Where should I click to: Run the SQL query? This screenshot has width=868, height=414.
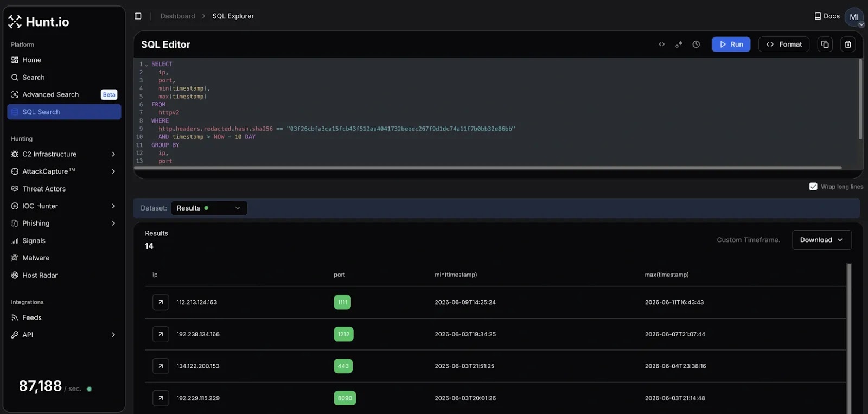(731, 44)
